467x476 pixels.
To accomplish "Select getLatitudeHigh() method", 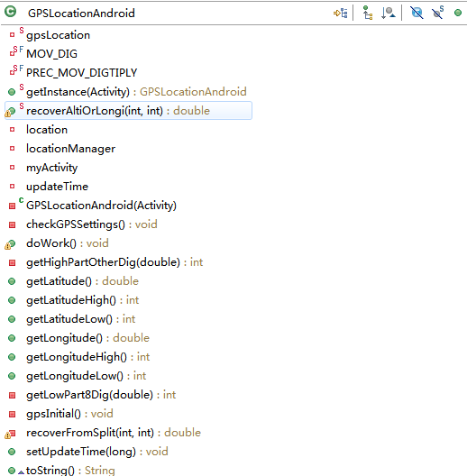I will (x=82, y=300).
